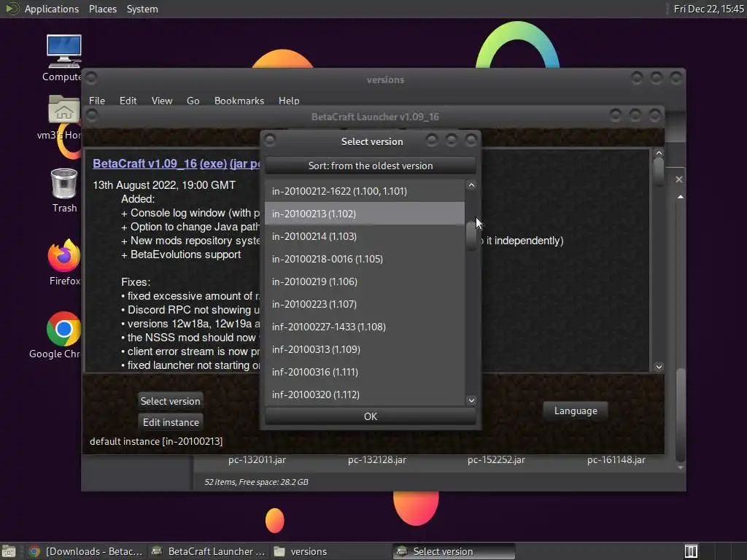Select pc-132128.jar in versions folder
747x560 pixels.
pyautogui.click(x=377, y=459)
